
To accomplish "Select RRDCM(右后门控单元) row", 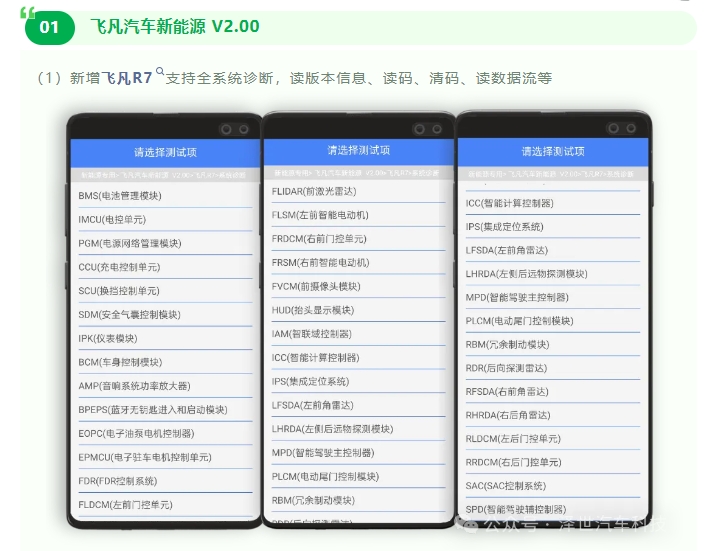I will (553, 462).
